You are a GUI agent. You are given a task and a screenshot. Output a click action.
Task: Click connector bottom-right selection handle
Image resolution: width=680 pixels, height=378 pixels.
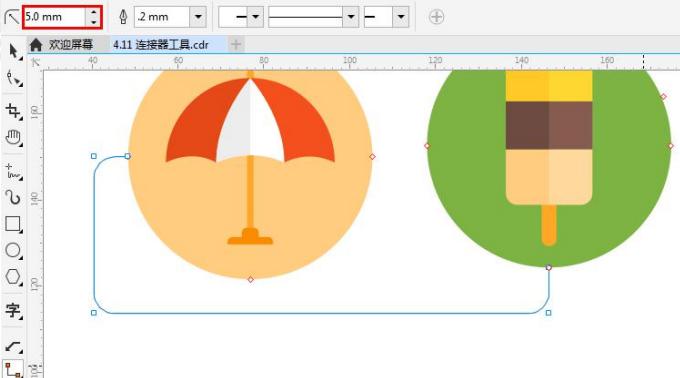coord(549,313)
